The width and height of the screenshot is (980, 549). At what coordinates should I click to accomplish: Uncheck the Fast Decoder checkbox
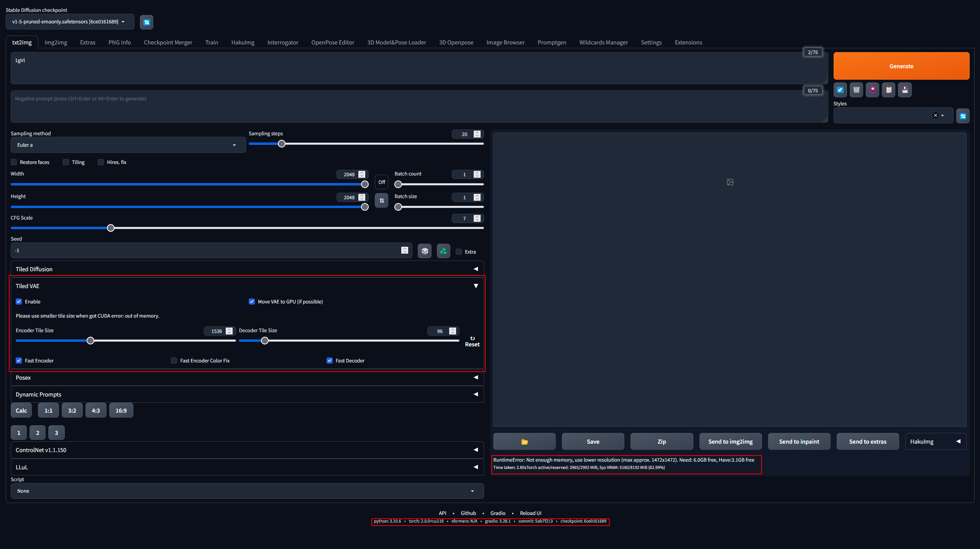click(330, 361)
